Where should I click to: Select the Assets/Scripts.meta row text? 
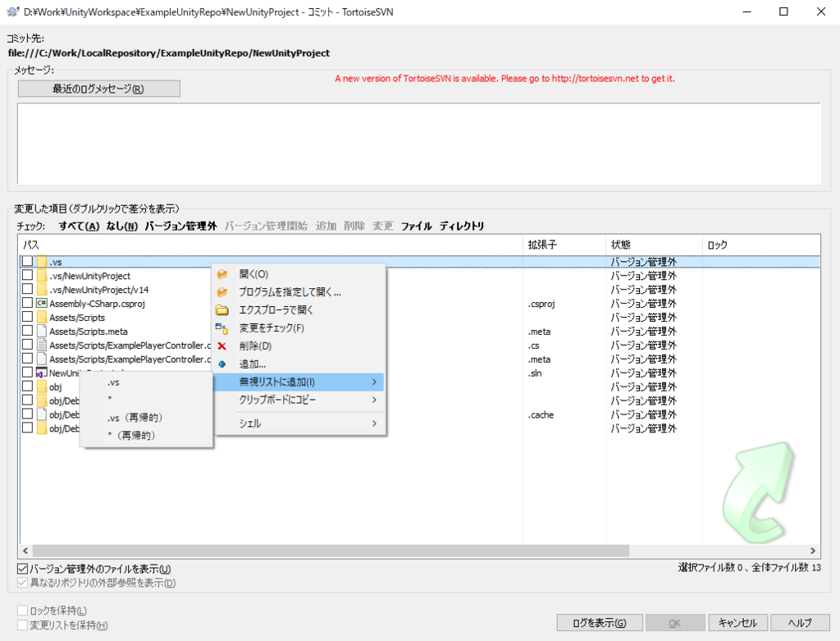(89, 332)
